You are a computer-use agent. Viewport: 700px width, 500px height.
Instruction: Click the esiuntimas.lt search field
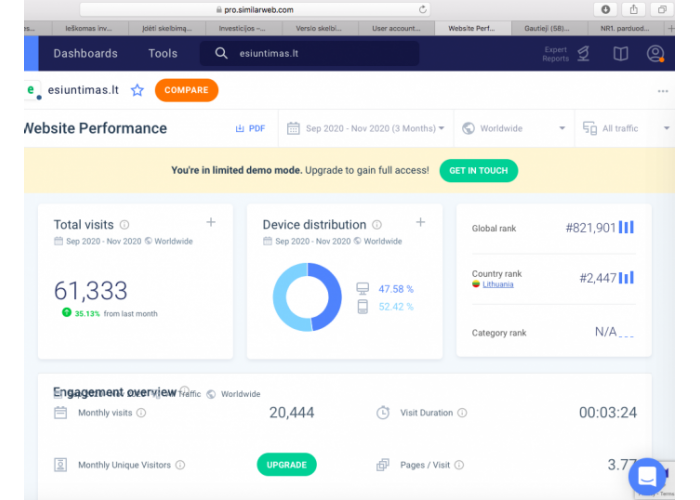point(309,54)
